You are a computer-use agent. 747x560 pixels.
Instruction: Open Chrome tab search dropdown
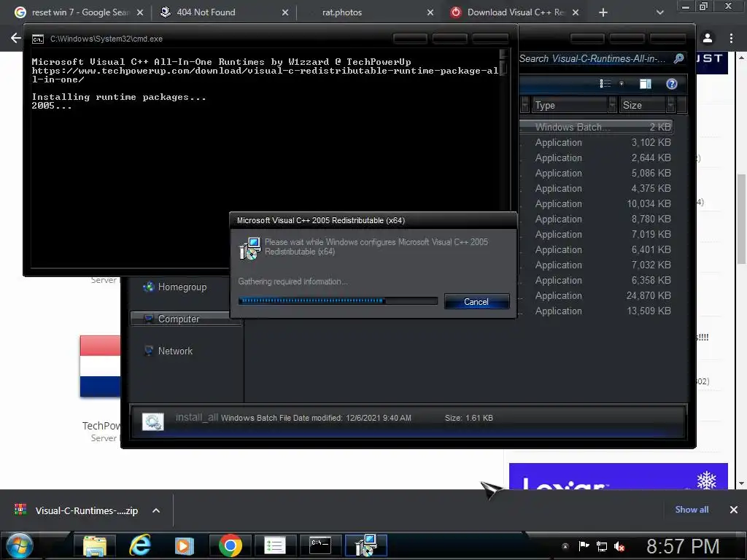point(659,12)
